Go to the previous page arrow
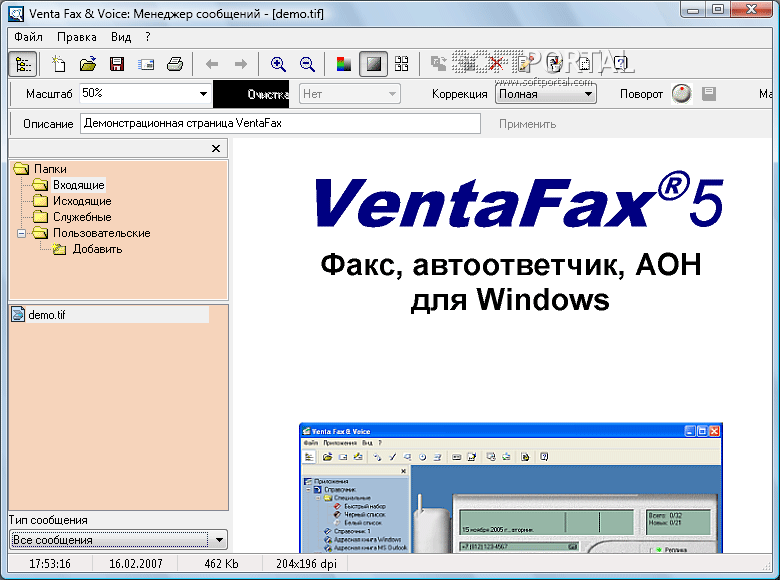 (x=212, y=64)
